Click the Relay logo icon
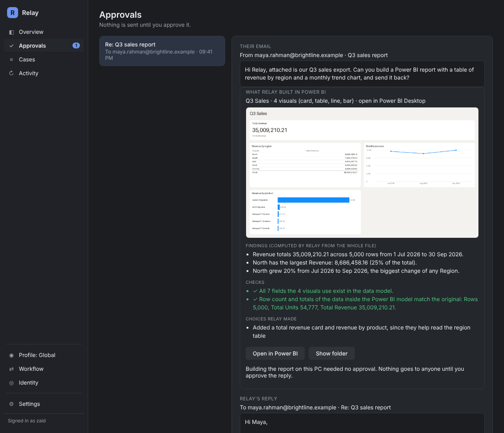 pos(13,13)
